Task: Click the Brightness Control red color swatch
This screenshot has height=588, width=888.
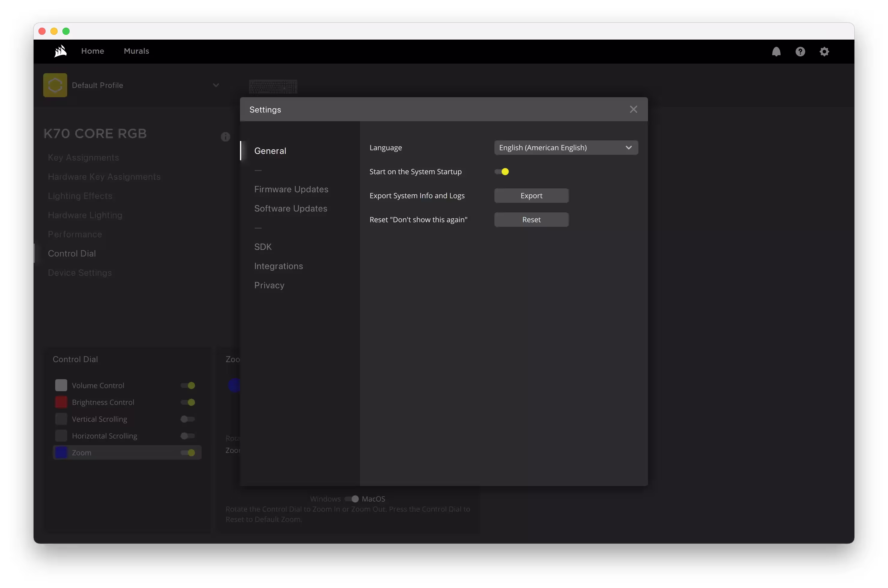Action: 61,402
